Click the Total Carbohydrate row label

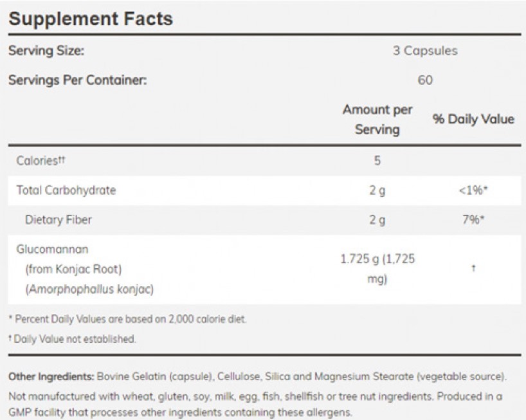coord(66,190)
